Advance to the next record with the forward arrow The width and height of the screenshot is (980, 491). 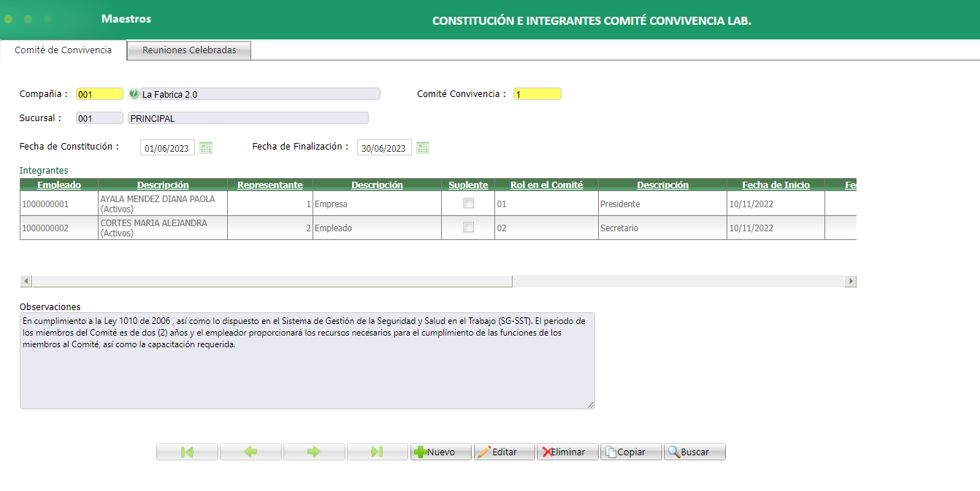pos(314,451)
